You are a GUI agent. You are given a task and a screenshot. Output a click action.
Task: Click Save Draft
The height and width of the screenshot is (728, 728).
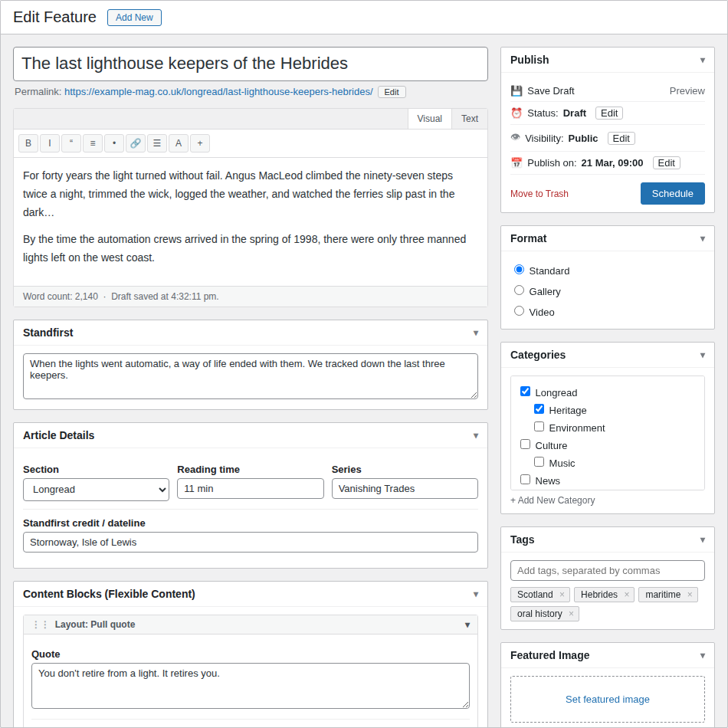coord(551,91)
